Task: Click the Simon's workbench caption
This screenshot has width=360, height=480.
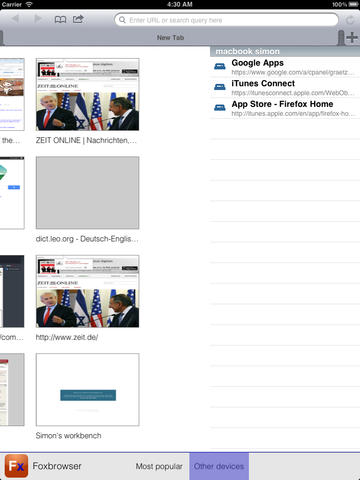Action: [68, 436]
